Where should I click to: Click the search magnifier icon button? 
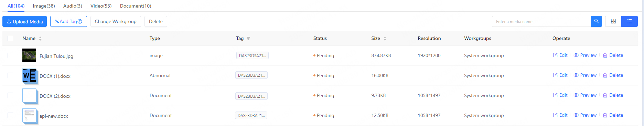(x=597, y=21)
